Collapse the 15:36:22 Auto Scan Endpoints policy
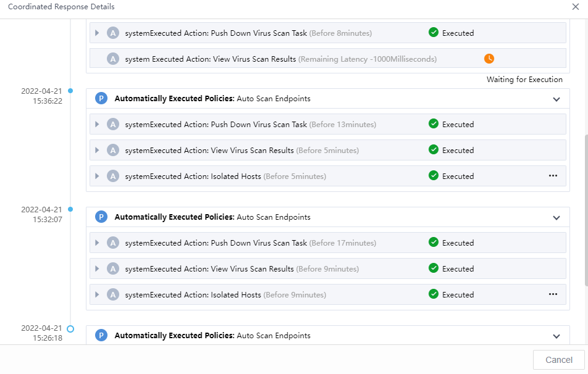Viewport: 588px width, 374px height. pyautogui.click(x=556, y=99)
